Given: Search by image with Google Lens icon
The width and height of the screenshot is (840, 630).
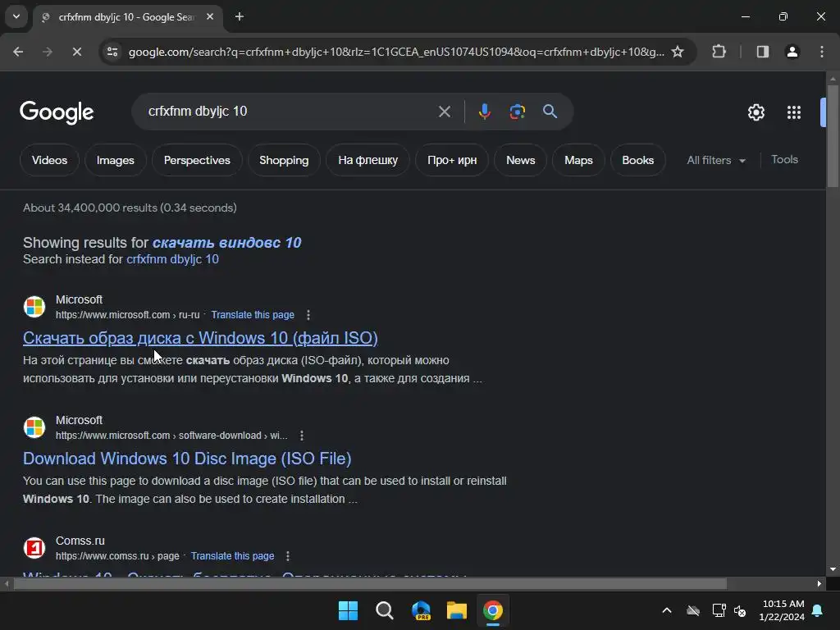Looking at the screenshot, I should [517, 112].
